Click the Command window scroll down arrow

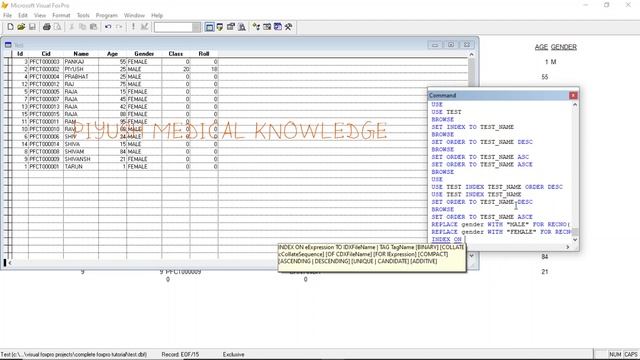pos(575,240)
